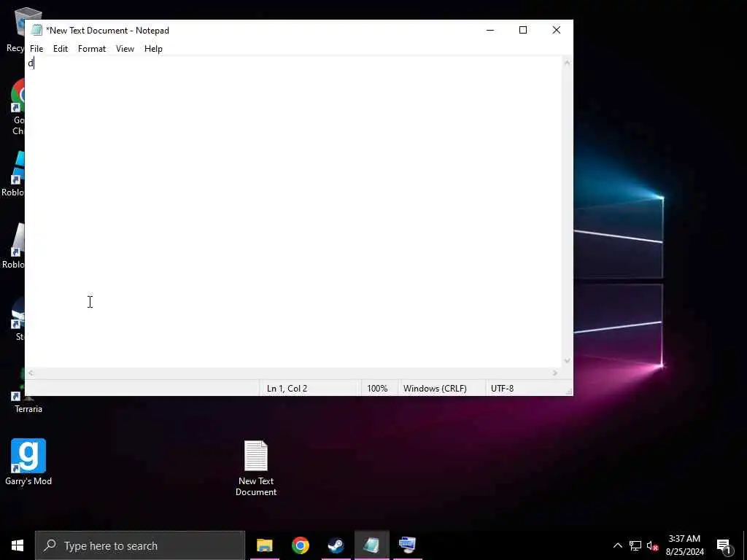Screen dimensions: 747x560
Task: Click the 'Ln 1, Col 2' status bar entry
Action: (x=287, y=389)
